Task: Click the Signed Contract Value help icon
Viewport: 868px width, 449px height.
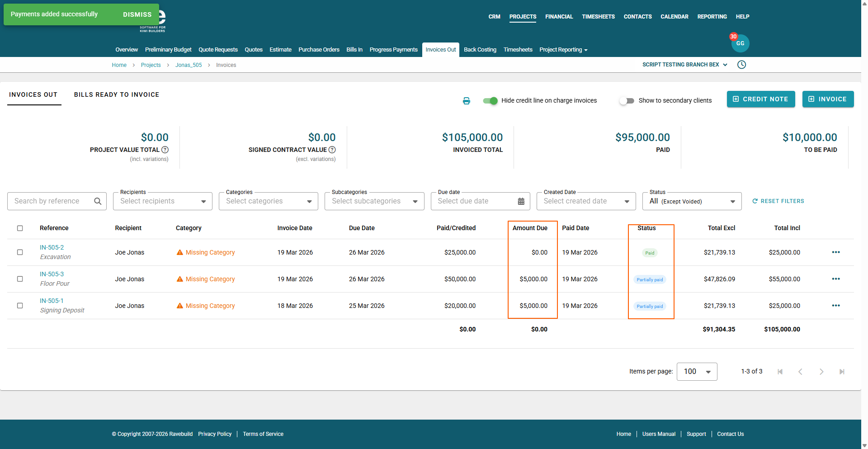Action: [x=332, y=150]
